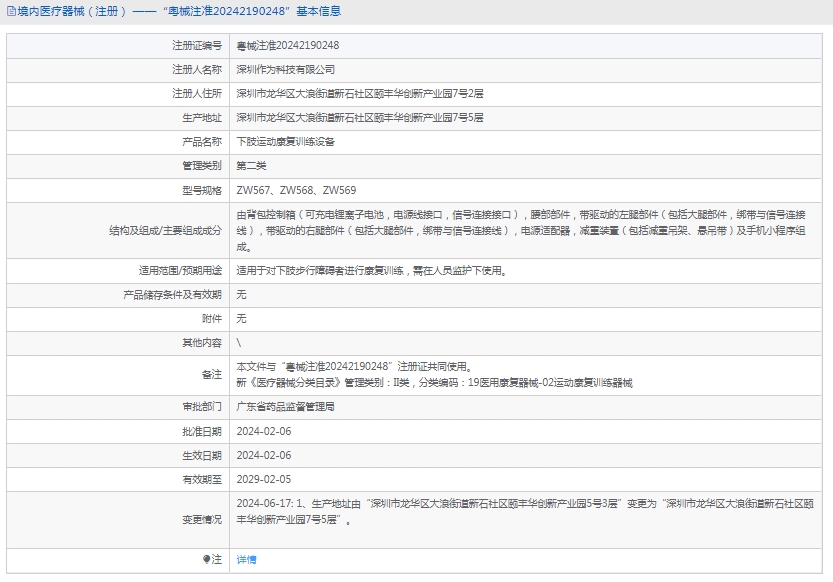Click expiry date value 2029-02-05
833x582 pixels.
coord(263,479)
